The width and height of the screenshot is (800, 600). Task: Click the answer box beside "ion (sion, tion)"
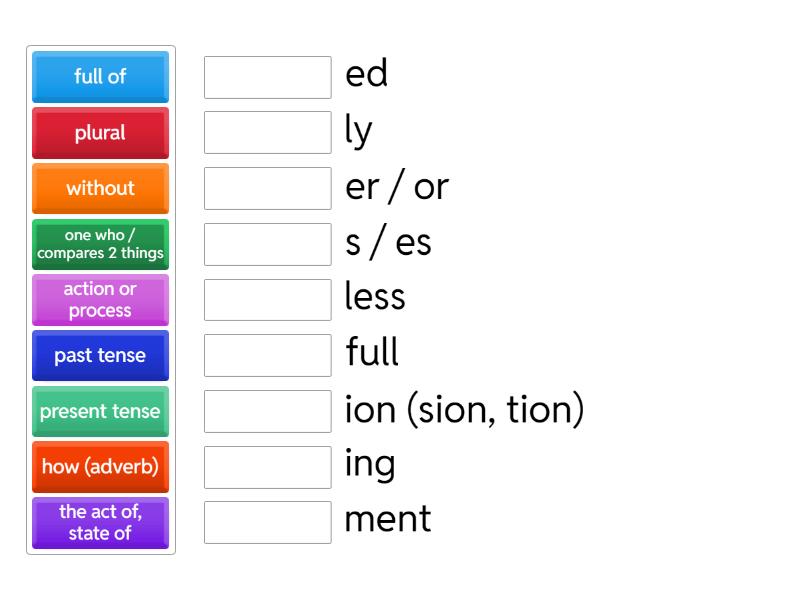267,409
